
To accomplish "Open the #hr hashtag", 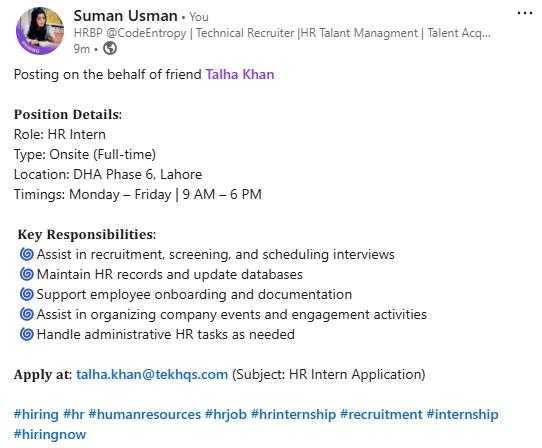I will (x=74, y=414).
